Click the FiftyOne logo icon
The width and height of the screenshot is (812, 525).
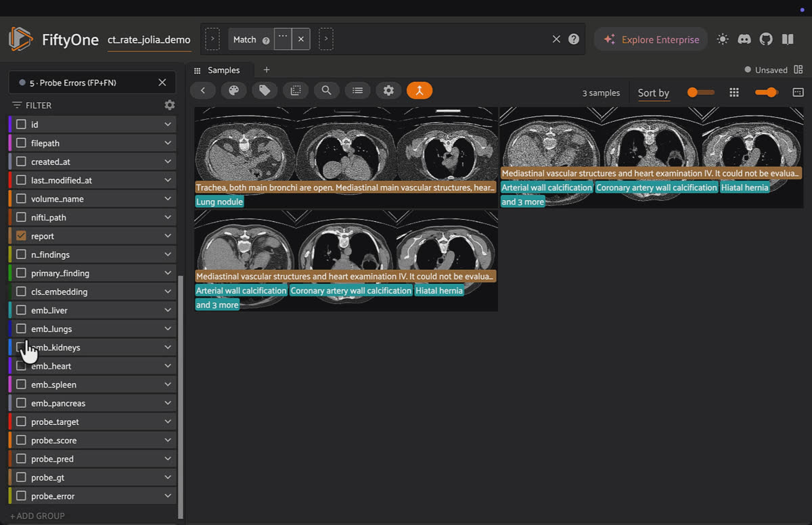coord(20,39)
